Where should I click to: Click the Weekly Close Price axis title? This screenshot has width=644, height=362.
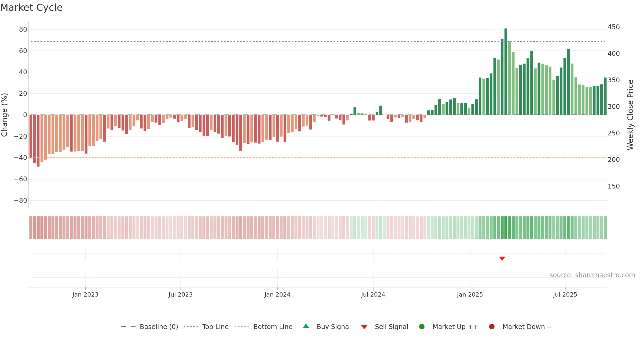tap(630, 115)
